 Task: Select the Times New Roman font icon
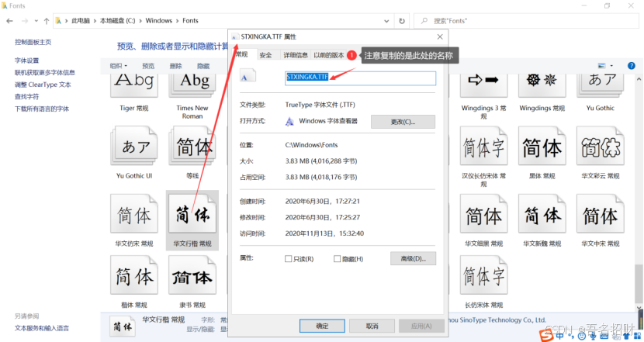click(x=192, y=85)
